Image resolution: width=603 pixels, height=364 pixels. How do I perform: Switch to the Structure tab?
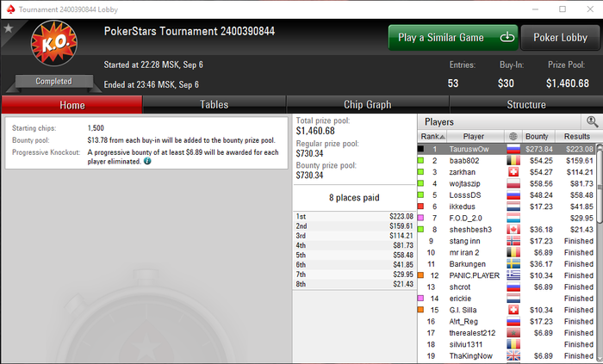point(526,104)
